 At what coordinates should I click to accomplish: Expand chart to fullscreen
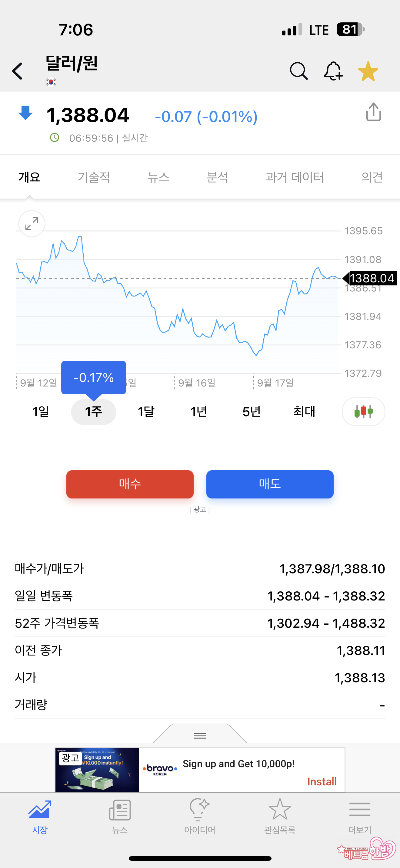tap(32, 224)
